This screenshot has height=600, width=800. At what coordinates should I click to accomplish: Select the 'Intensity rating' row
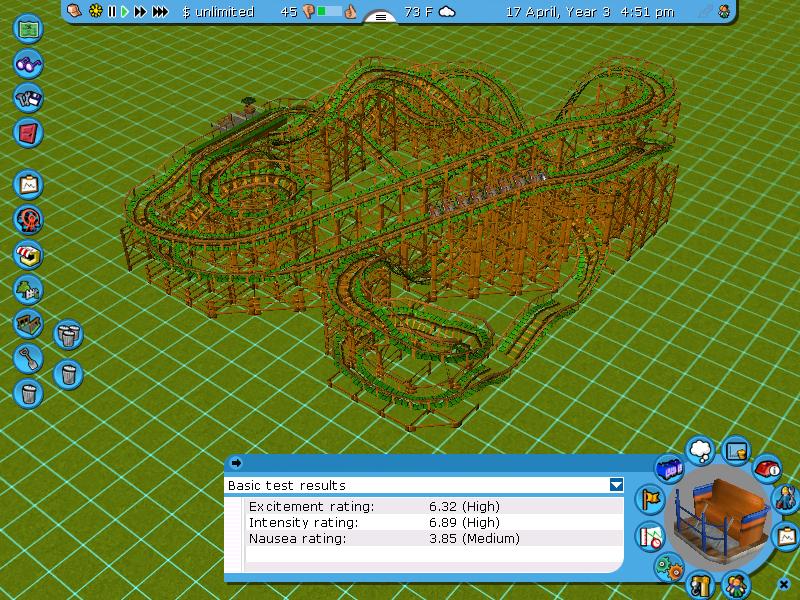point(435,522)
